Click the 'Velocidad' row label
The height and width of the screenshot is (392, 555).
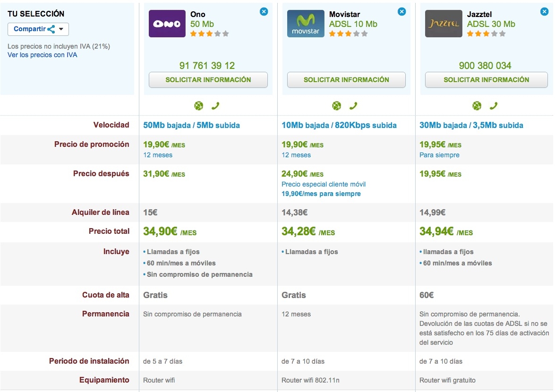click(x=111, y=125)
